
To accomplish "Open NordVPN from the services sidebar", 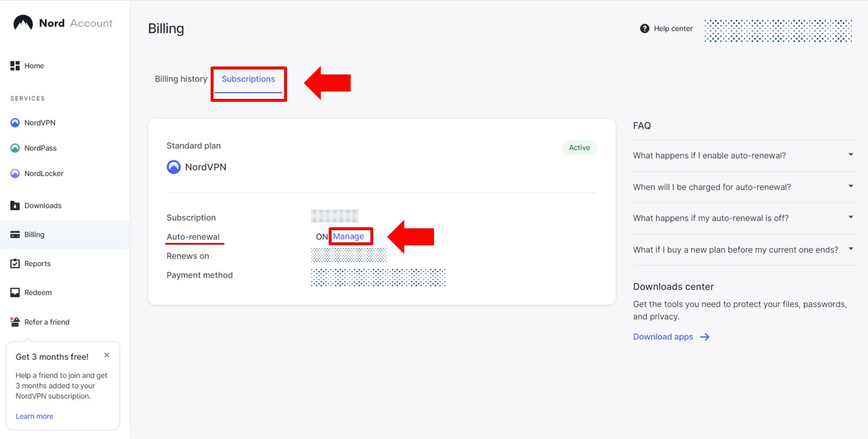I will [38, 123].
